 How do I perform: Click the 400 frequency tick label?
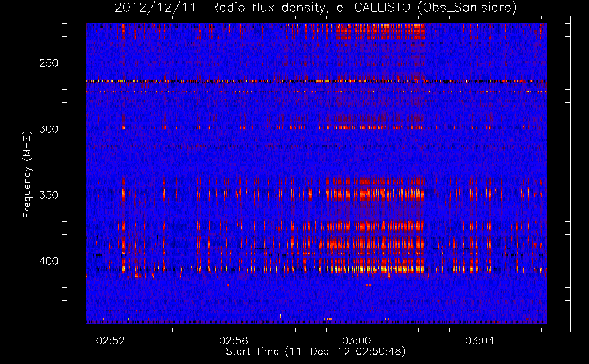coord(48,261)
